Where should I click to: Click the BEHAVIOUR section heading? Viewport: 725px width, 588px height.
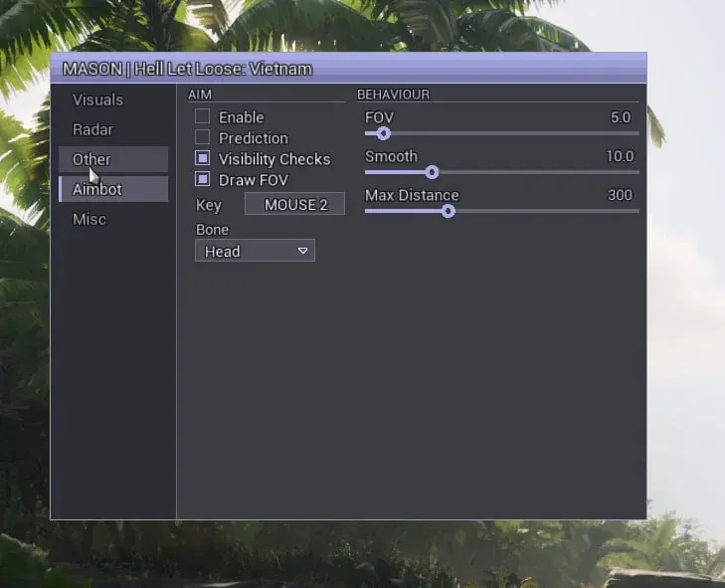tap(394, 95)
